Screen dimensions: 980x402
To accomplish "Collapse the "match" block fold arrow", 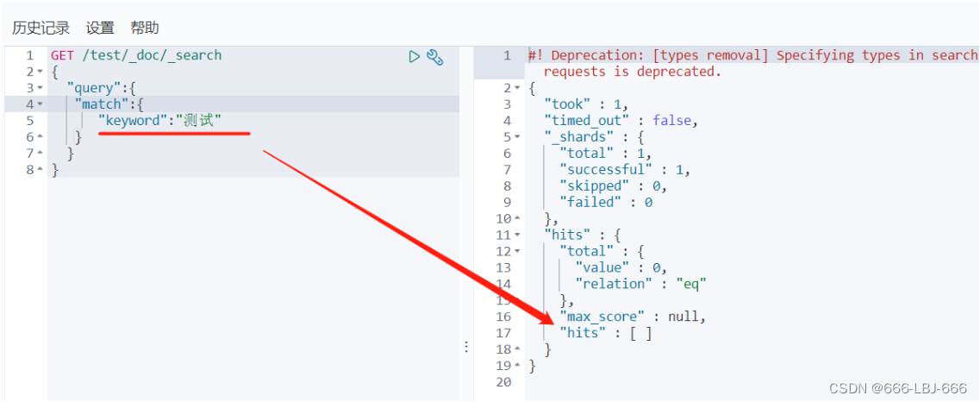I will click(40, 104).
